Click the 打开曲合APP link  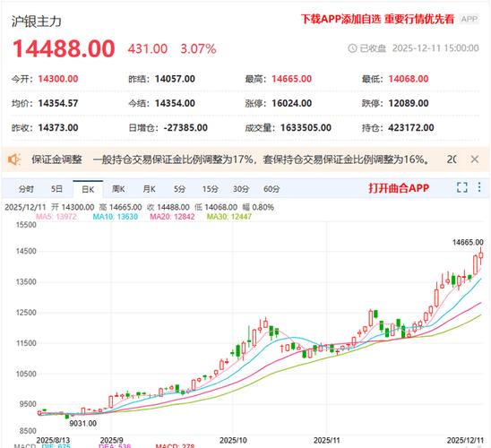(399, 188)
